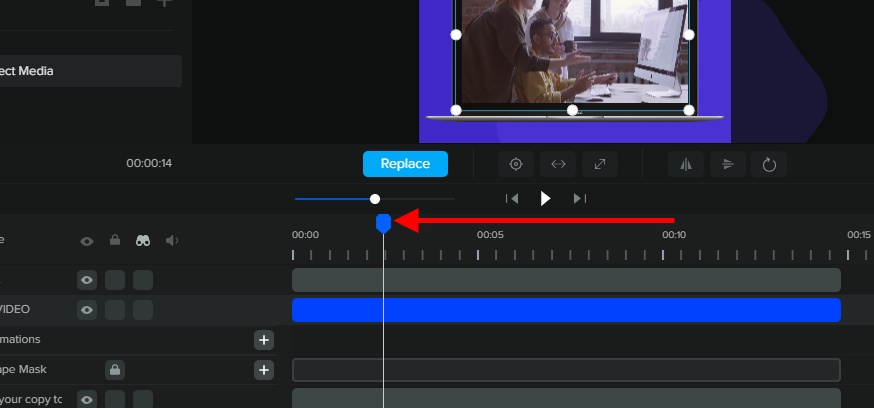Toggle visibility of layer above VIDEO
Screen dimensions: 874x408
tap(87, 280)
